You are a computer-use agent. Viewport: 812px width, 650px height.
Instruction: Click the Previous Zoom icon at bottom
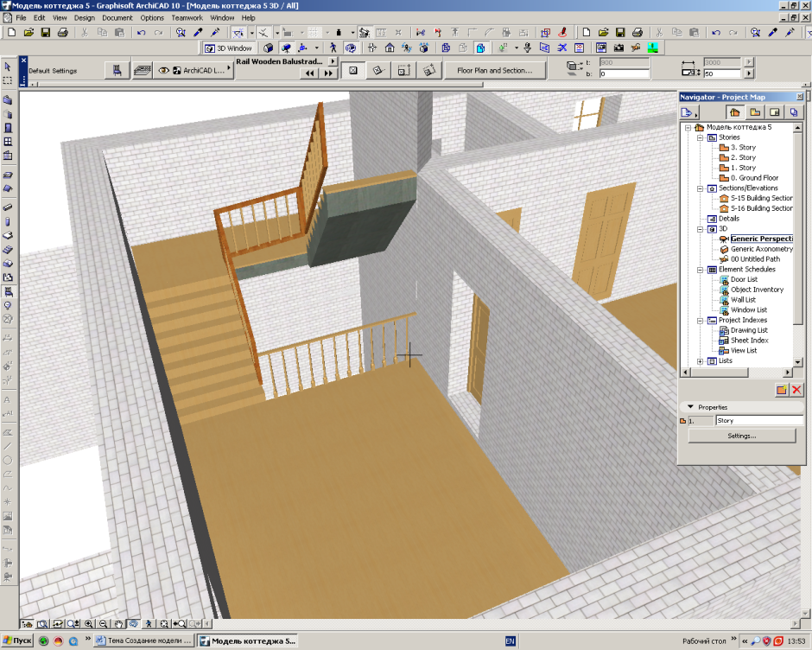click(179, 624)
